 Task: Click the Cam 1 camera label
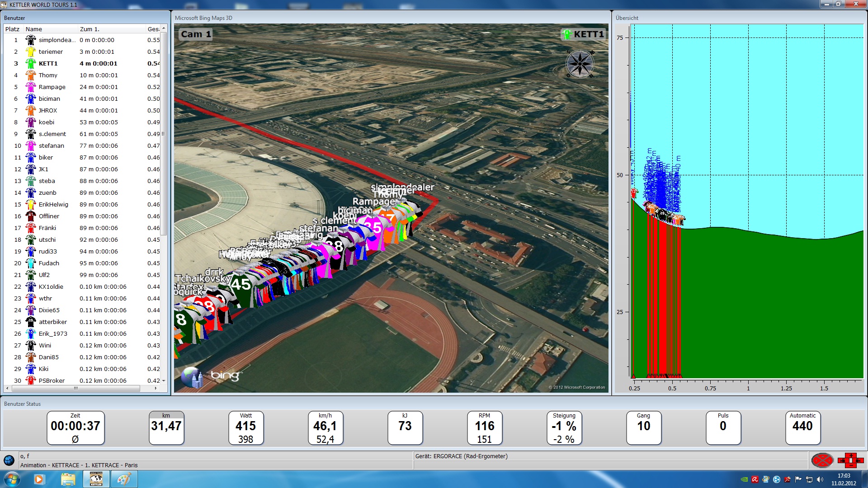click(196, 34)
